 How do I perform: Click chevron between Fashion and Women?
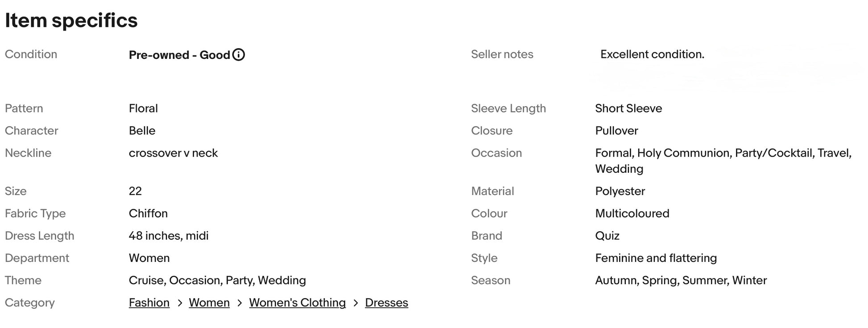point(180,303)
